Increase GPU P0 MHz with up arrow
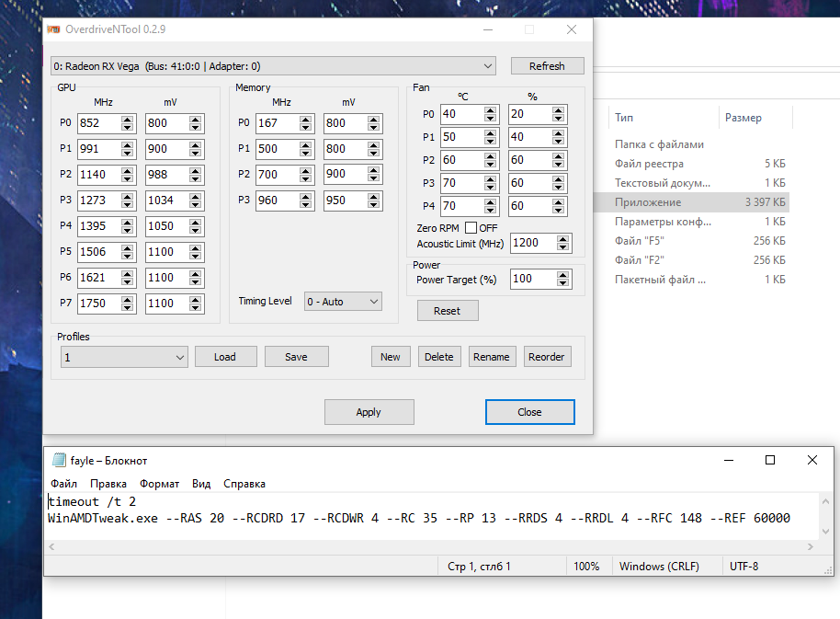The image size is (840, 619). click(128, 119)
